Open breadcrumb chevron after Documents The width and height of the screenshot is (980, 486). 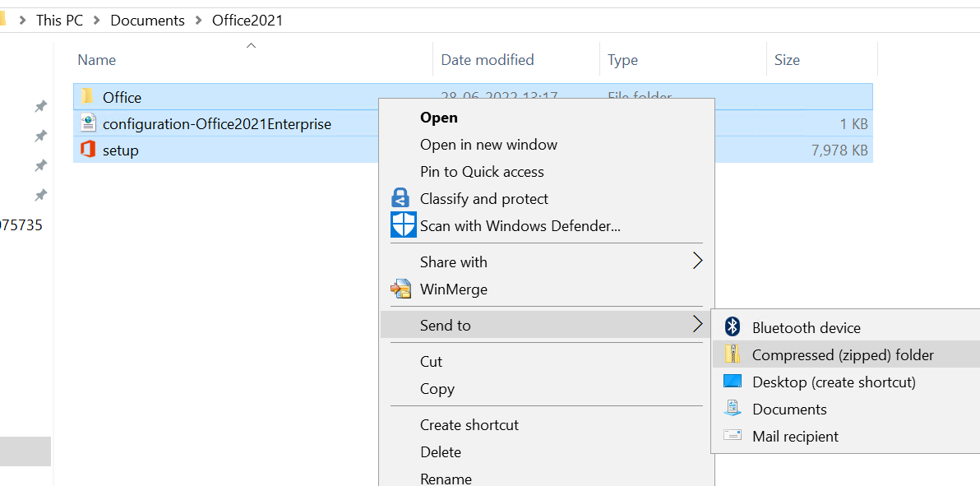pos(198,21)
